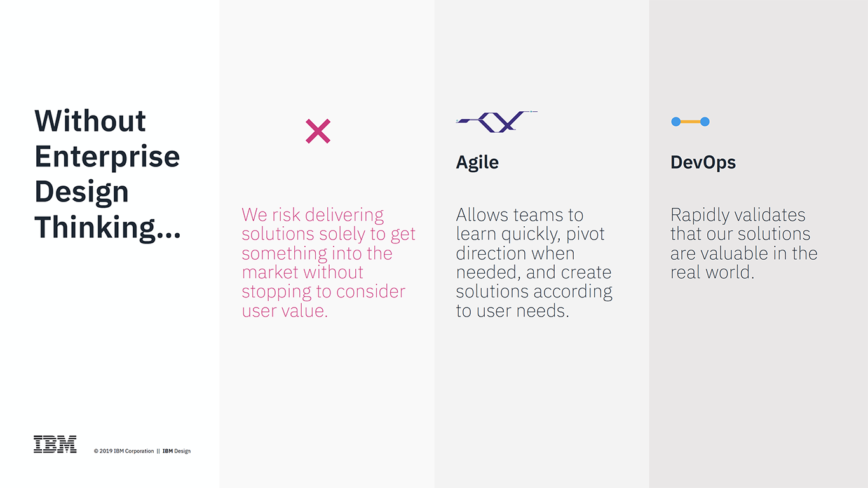Select the purple Agile loop diagram icon
This screenshot has width=868, height=488.
497,121
